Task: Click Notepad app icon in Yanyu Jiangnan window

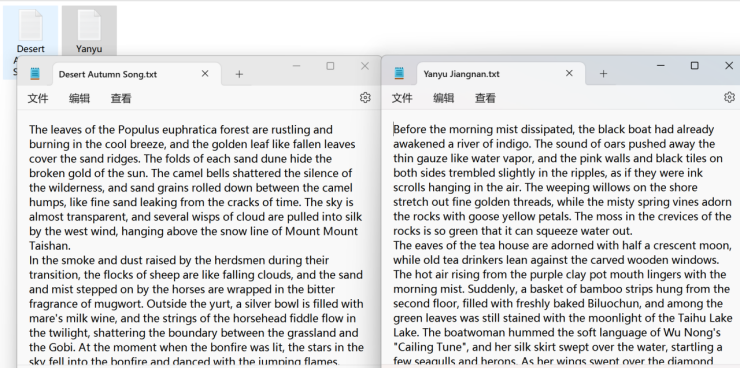Action: (399, 73)
